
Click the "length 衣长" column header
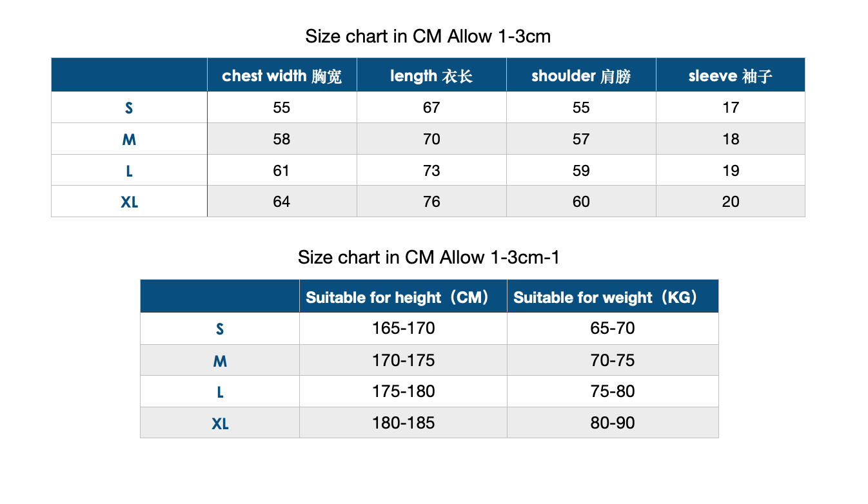[x=431, y=76]
